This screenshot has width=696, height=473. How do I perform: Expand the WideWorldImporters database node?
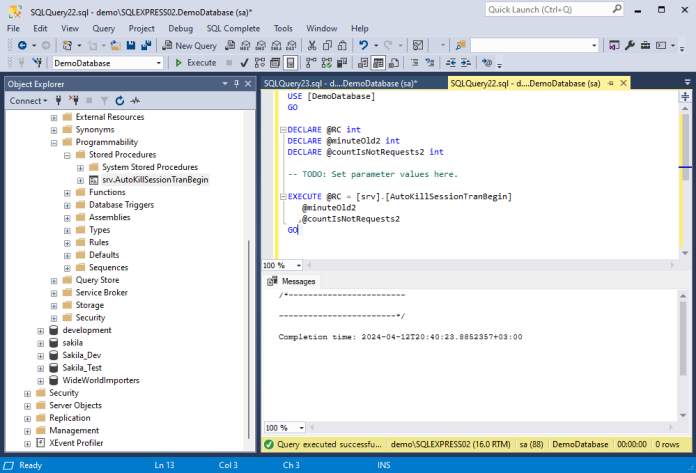tap(41, 380)
